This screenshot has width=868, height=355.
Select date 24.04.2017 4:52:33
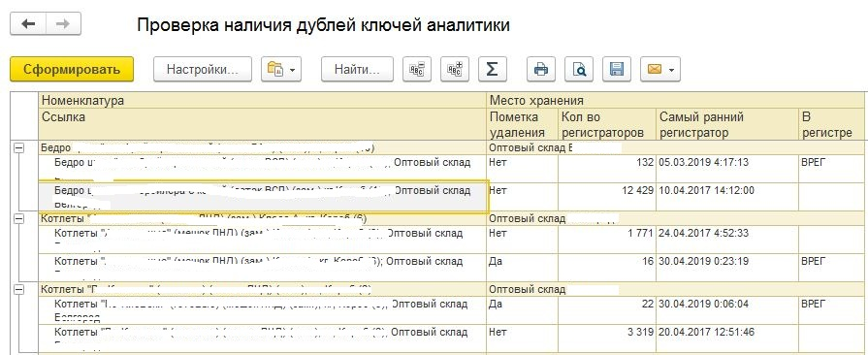[726, 240]
